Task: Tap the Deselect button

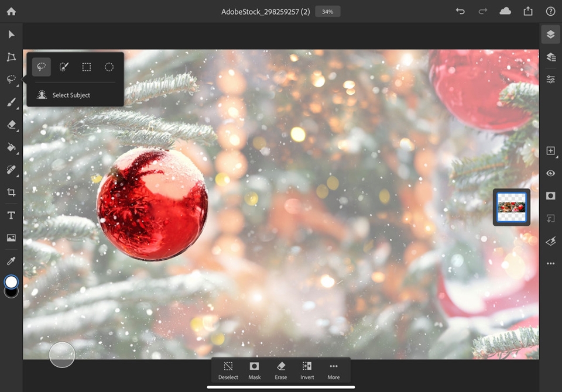Action: click(228, 370)
